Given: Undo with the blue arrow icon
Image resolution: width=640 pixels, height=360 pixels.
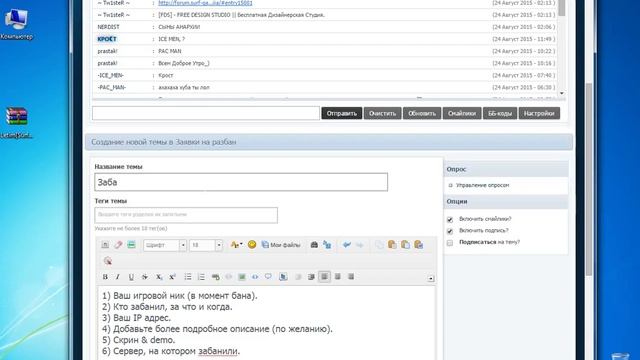Looking at the screenshot, I should point(347,245).
